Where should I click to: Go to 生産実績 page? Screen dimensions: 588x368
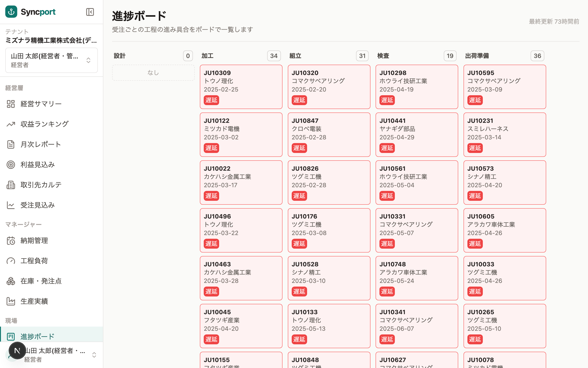point(51,301)
